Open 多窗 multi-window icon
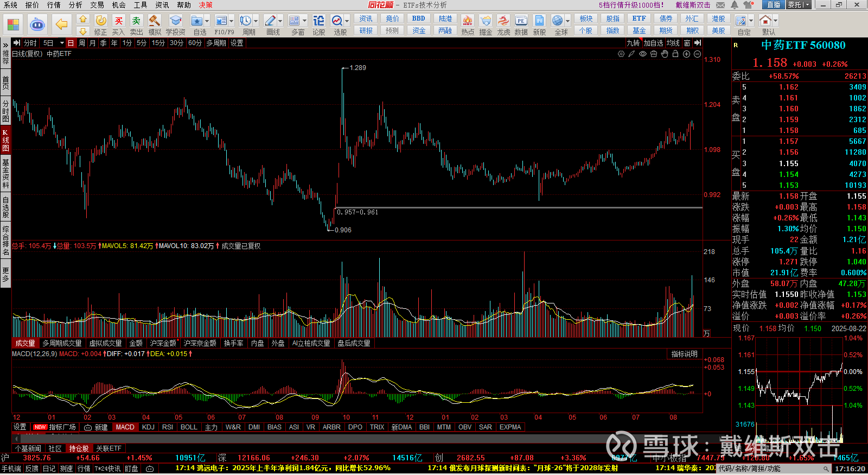 295,21
